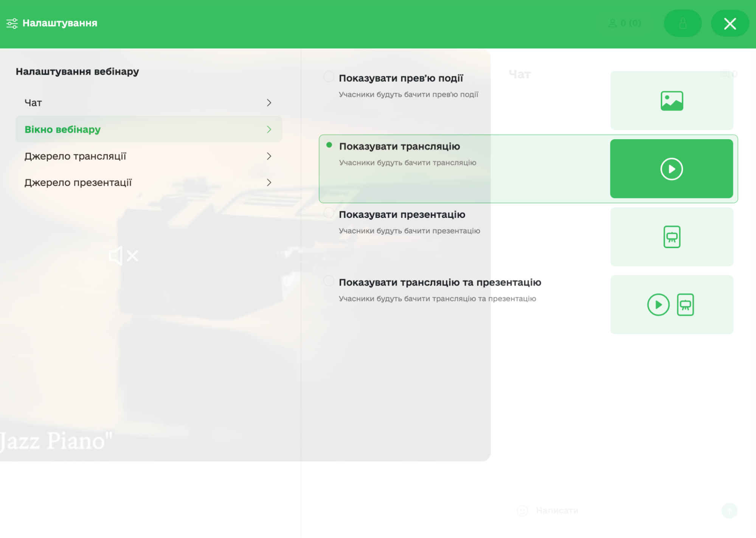
Task: Open the Джерело трансляції settings section
Action: (75, 156)
